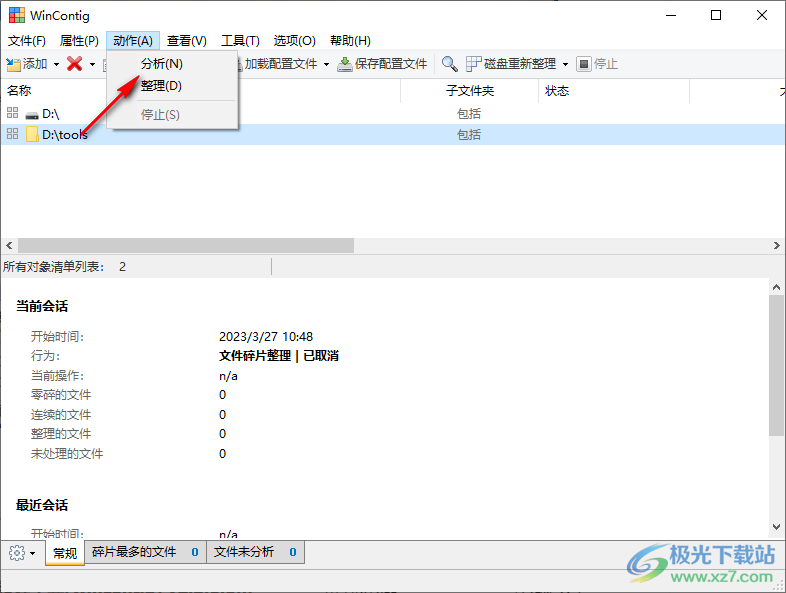
Task: Click the gear settings icon at bottom left
Action: coord(17,553)
